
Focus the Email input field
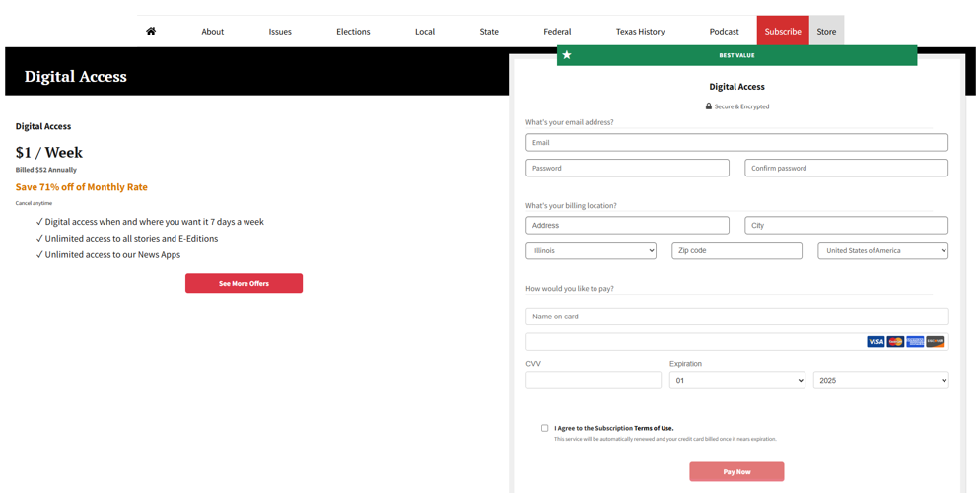tap(736, 143)
